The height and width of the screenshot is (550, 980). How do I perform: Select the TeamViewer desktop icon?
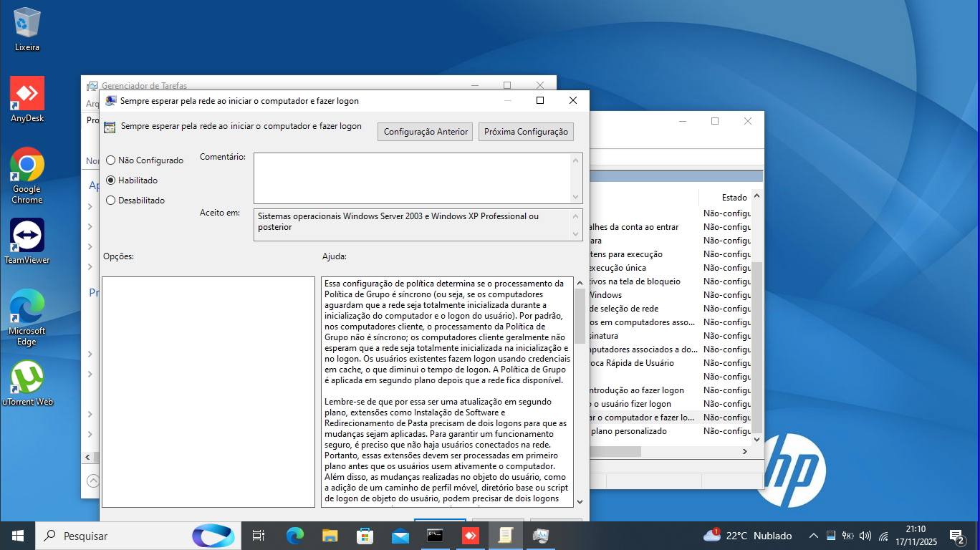(27, 236)
